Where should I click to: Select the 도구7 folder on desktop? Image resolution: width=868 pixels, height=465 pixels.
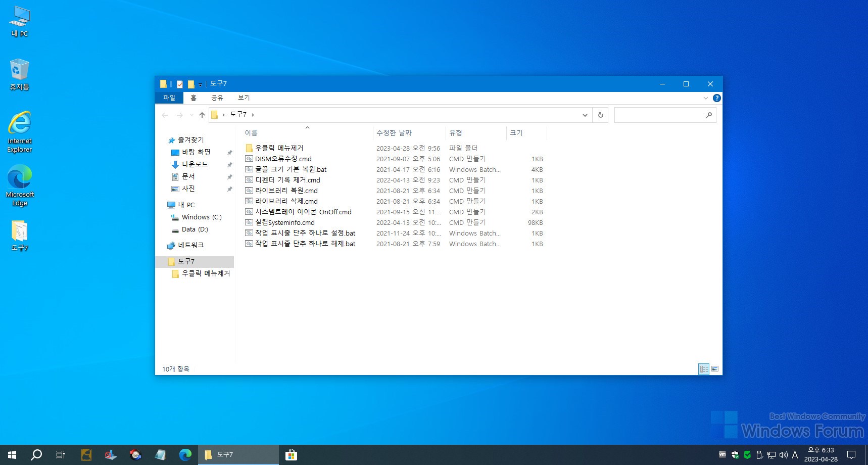click(20, 236)
